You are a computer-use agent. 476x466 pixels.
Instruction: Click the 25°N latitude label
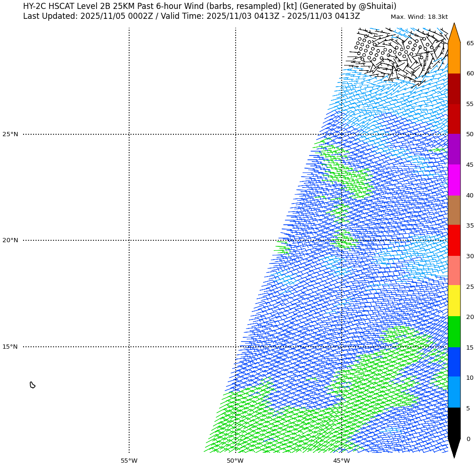[10, 134]
